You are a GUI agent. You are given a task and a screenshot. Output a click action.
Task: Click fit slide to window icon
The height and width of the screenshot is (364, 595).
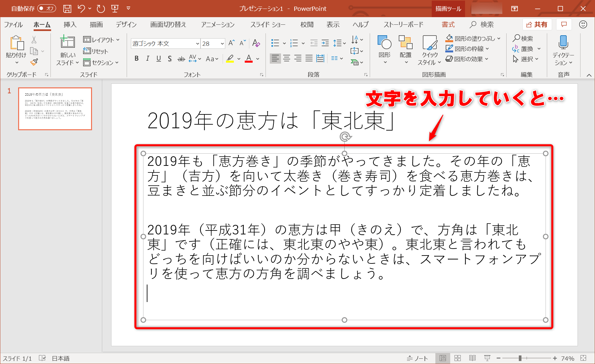click(583, 358)
